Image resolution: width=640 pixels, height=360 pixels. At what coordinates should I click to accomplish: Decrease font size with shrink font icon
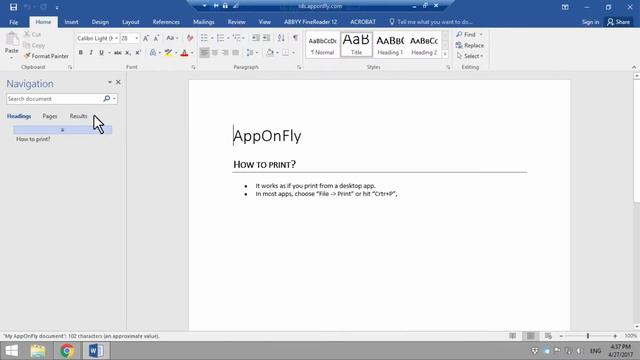pyautogui.click(x=156, y=38)
